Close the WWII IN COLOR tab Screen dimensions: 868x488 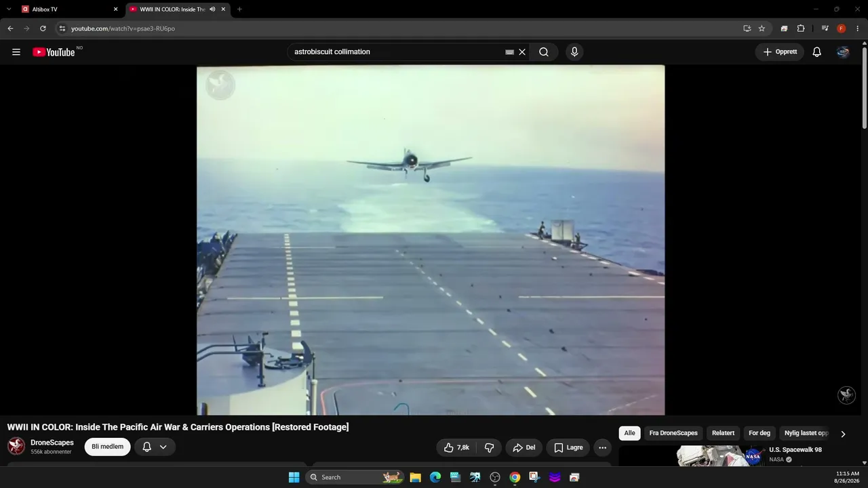[x=223, y=9]
